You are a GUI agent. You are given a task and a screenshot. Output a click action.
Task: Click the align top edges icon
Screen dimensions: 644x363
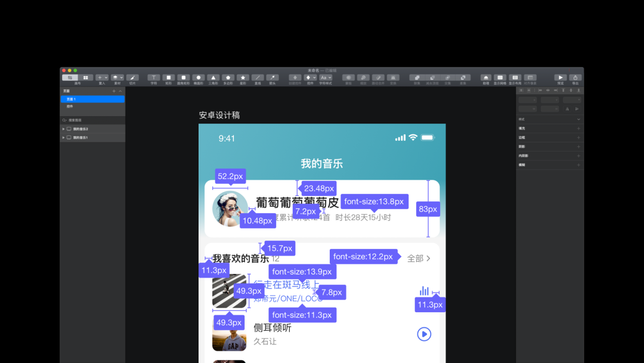point(563,90)
